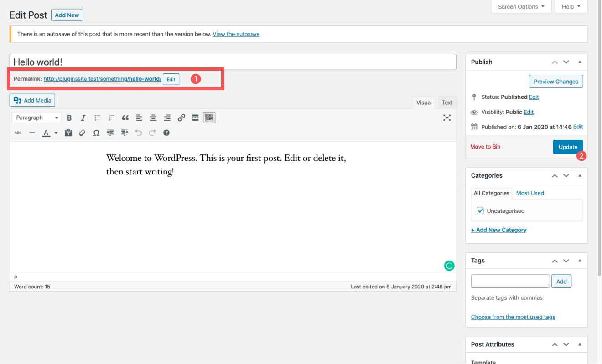Click the + Add New Category link
This screenshot has height=364, width=602.
[499, 230]
